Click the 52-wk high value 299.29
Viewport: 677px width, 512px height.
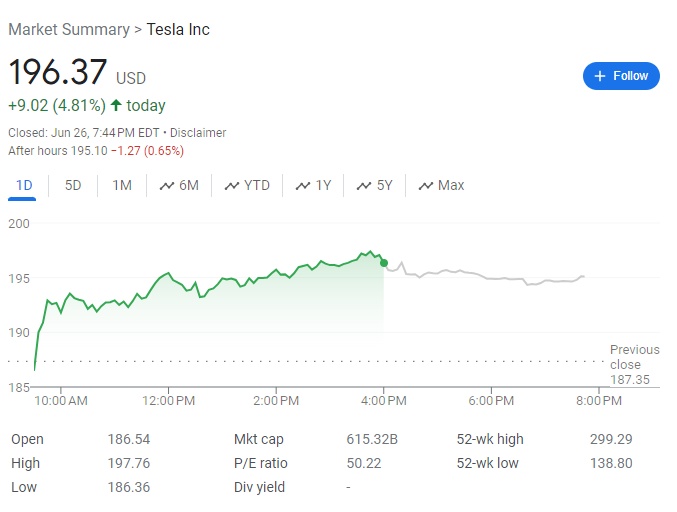point(610,439)
